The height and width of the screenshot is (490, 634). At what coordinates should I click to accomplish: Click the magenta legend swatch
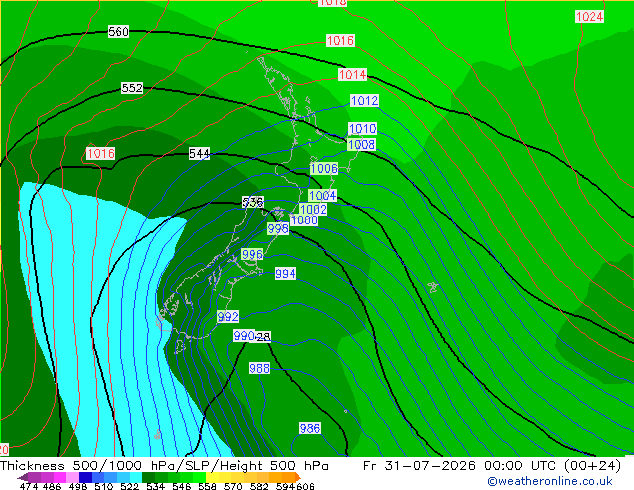point(60,477)
